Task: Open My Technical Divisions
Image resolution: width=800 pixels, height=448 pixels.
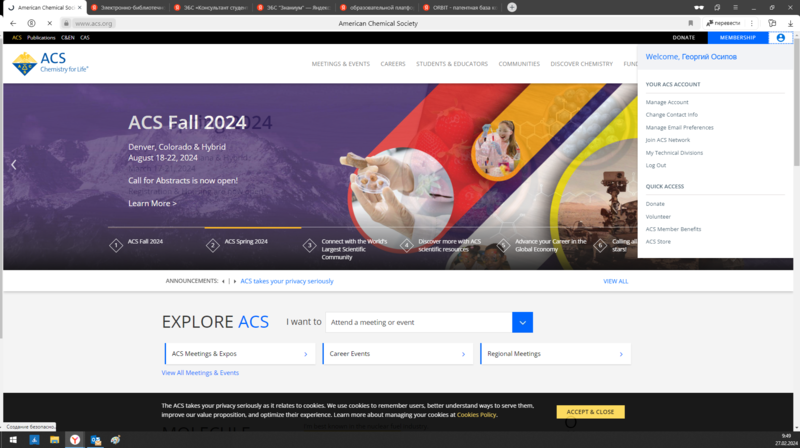Action: pos(674,153)
